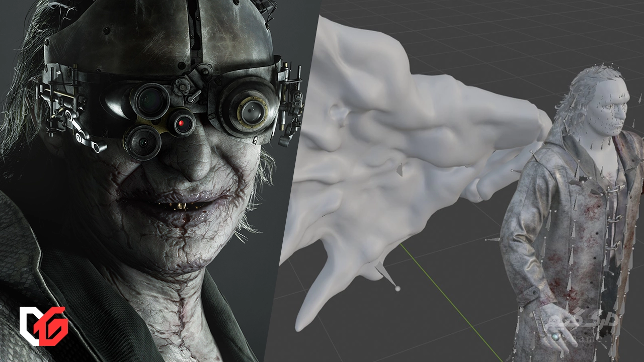
Task: Click the red and white logo
Action: coord(43,326)
